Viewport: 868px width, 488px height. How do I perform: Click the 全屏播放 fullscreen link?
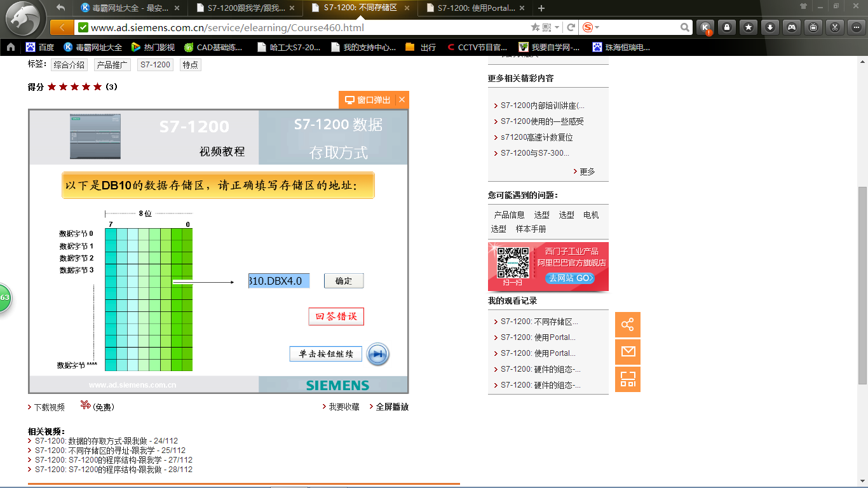click(x=392, y=407)
